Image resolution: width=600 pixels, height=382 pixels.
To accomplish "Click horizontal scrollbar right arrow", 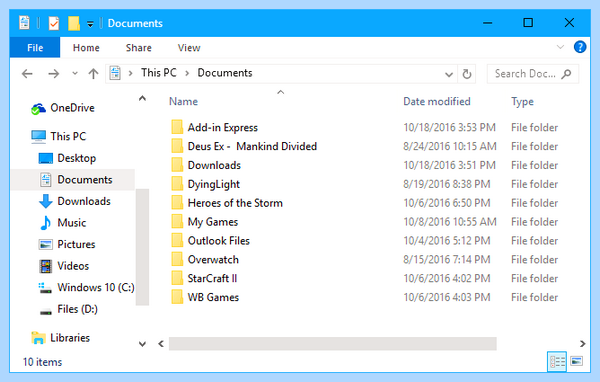I will [x=582, y=344].
